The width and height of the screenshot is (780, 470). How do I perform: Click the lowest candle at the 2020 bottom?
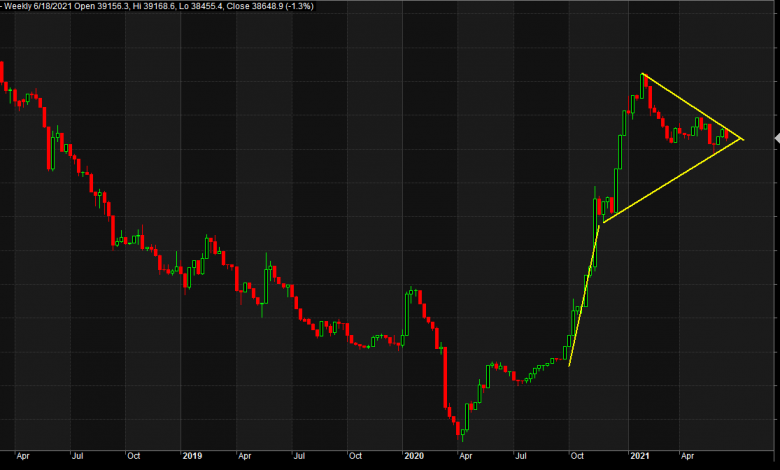461,430
